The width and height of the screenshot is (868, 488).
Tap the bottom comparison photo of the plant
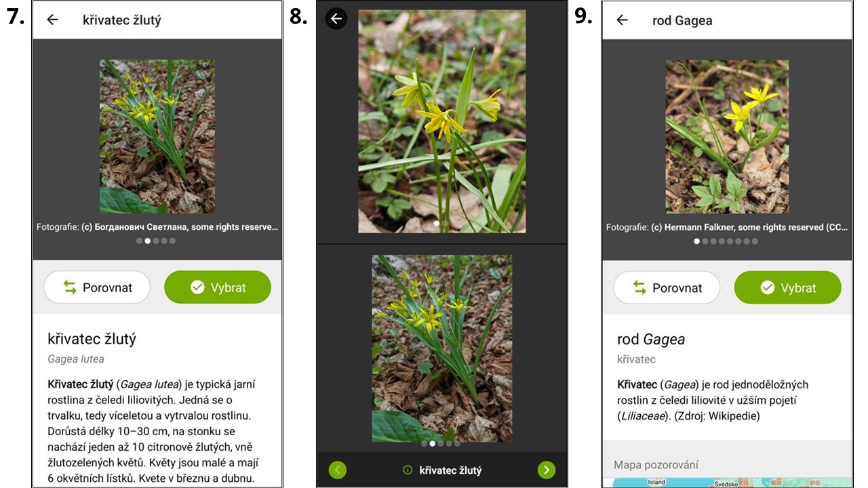[x=442, y=348]
